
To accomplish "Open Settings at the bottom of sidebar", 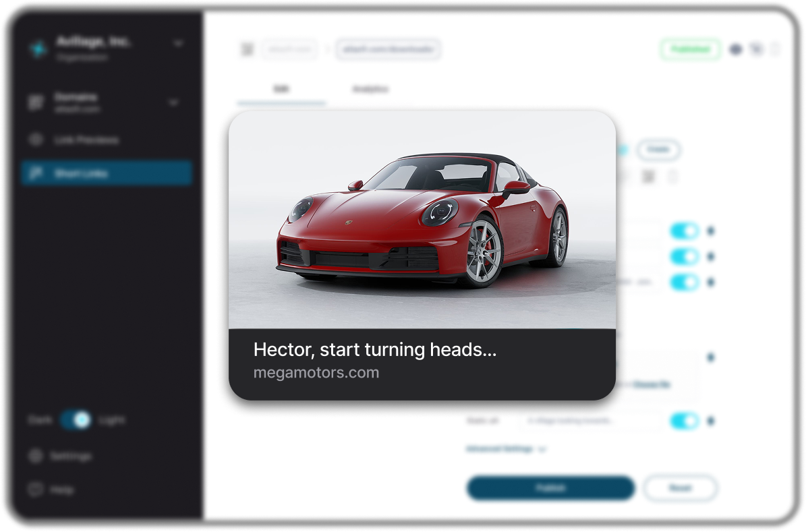I will (x=35, y=456).
